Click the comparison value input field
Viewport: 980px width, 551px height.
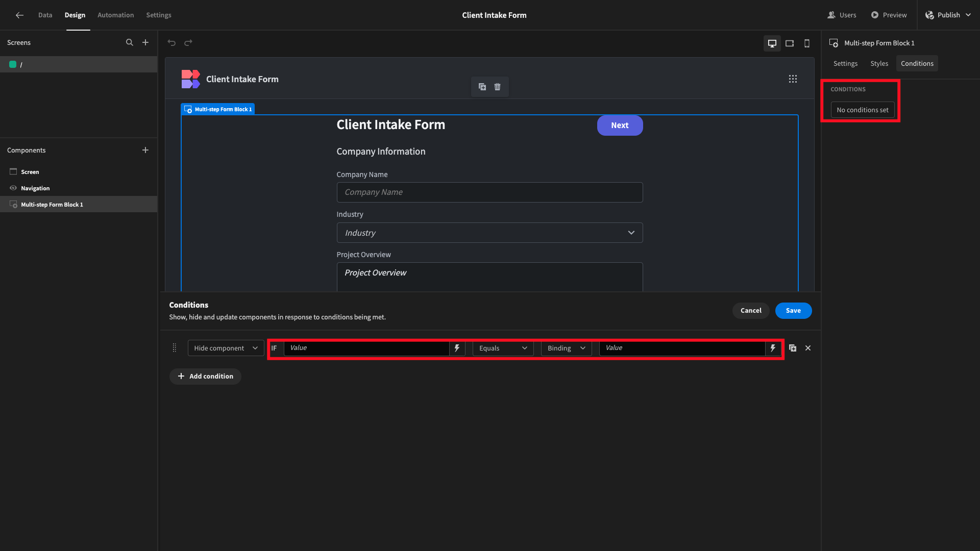pos(682,348)
